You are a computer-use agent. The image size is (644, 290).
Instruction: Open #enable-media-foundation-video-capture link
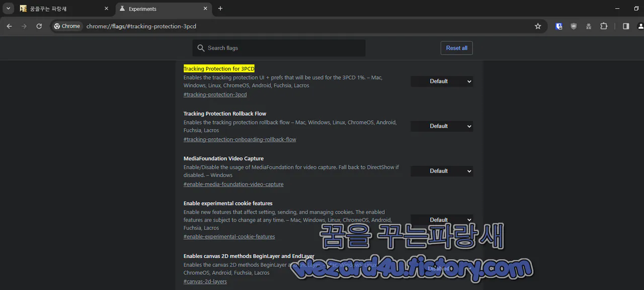pos(233,184)
